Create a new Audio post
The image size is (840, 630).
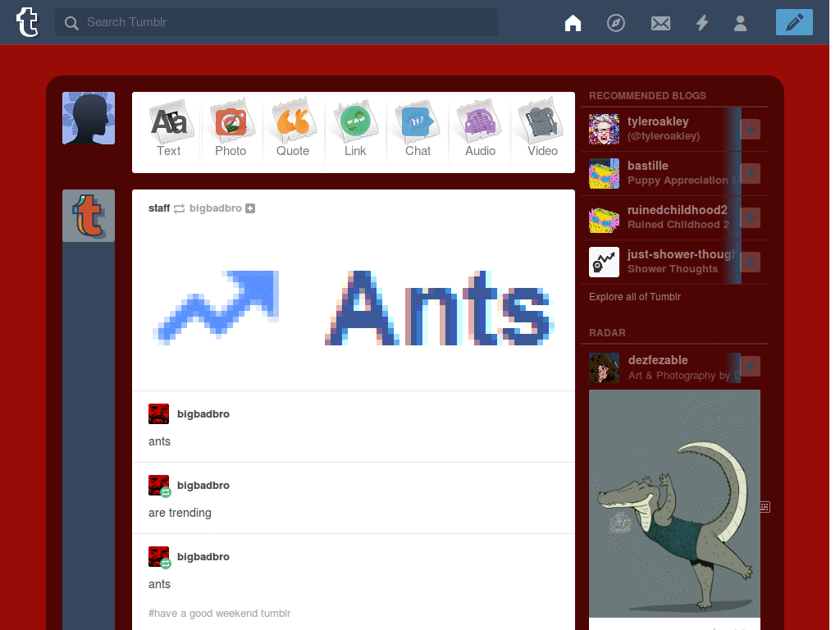click(x=480, y=129)
